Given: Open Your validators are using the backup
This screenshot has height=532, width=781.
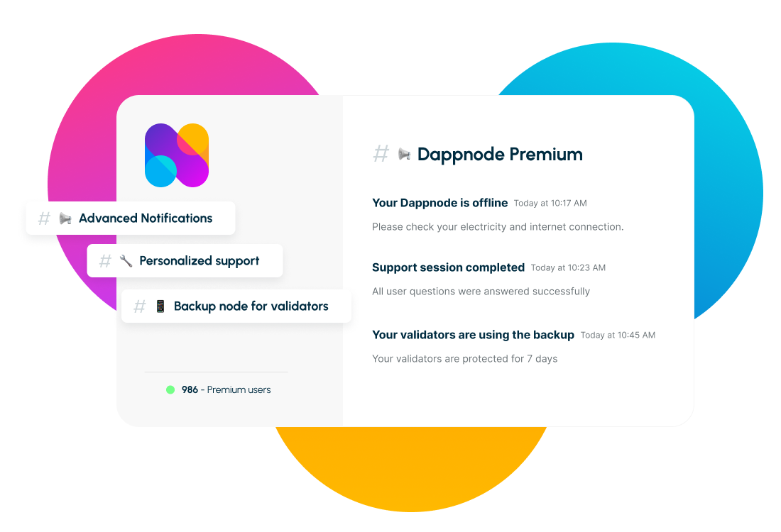Looking at the screenshot, I should click(x=473, y=335).
